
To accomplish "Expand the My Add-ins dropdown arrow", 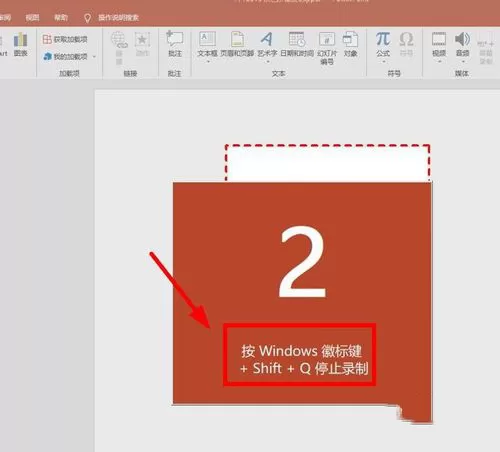I will (x=94, y=57).
